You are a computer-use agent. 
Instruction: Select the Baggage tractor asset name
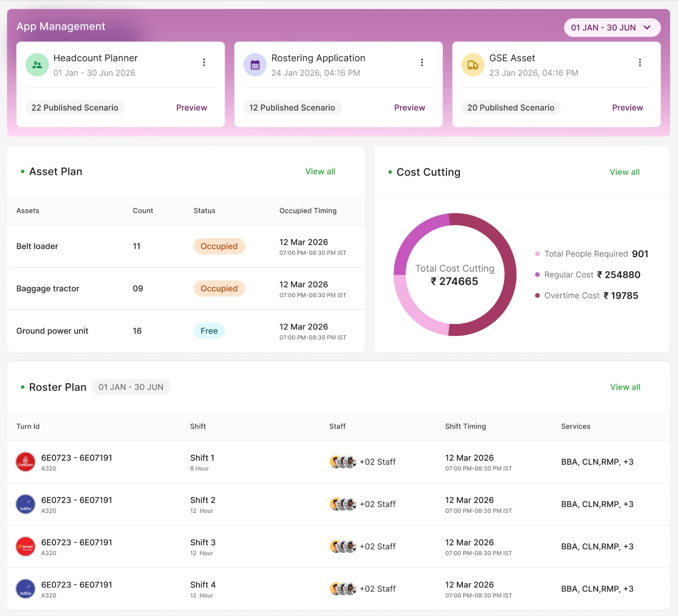click(x=48, y=289)
